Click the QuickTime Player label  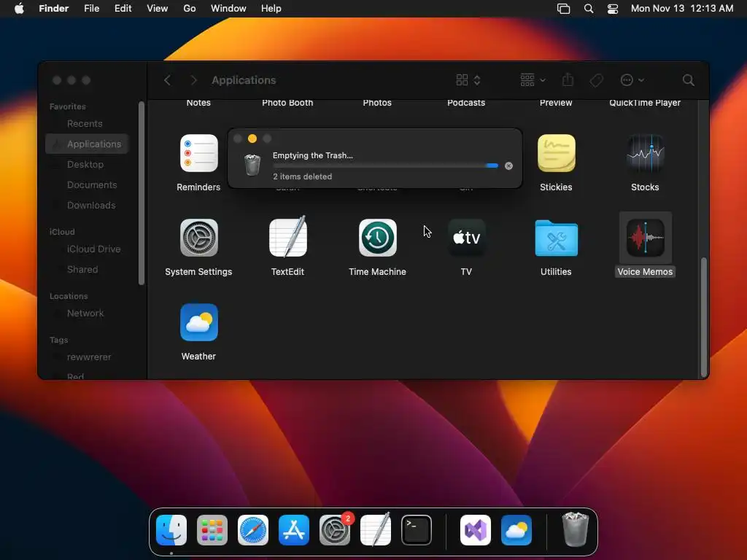645,103
